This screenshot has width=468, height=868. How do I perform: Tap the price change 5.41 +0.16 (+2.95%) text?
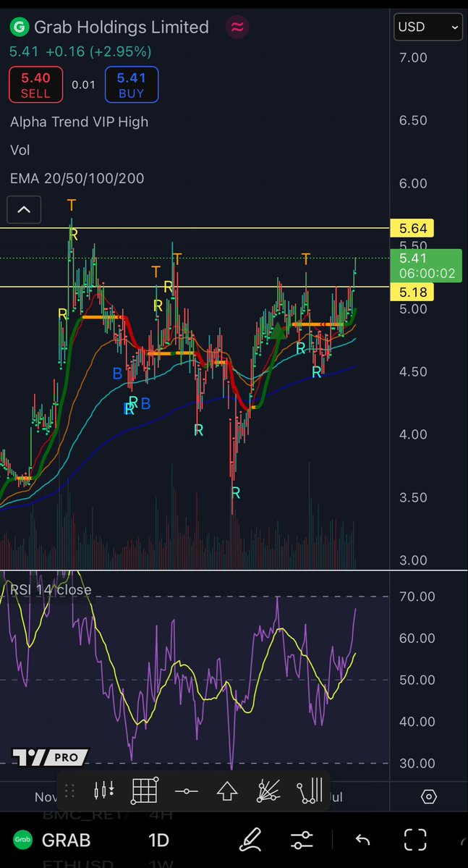(80, 51)
